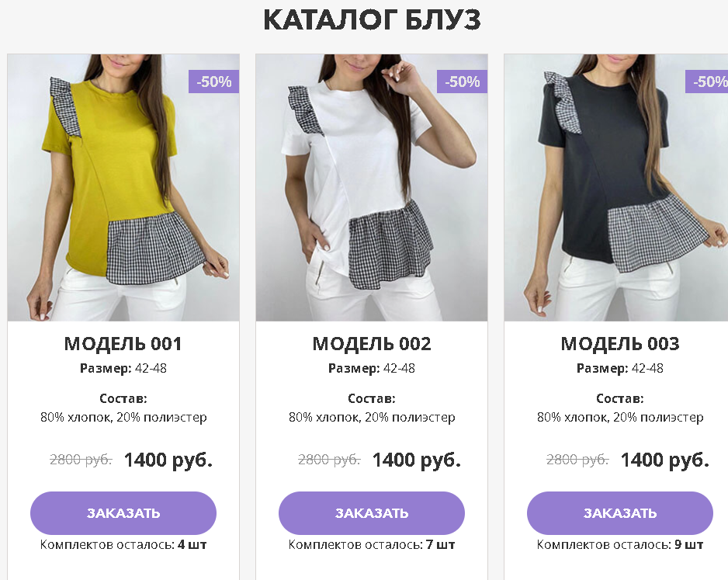Image resolution: width=728 pixels, height=580 pixels.
Task: Click crossed-out 2800 руб. under Модель 001
Action: 81,460
